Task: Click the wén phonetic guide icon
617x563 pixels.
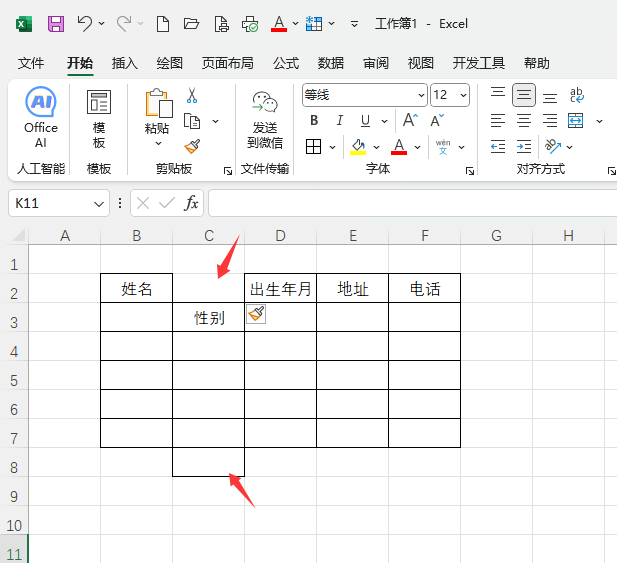Action: (x=443, y=147)
